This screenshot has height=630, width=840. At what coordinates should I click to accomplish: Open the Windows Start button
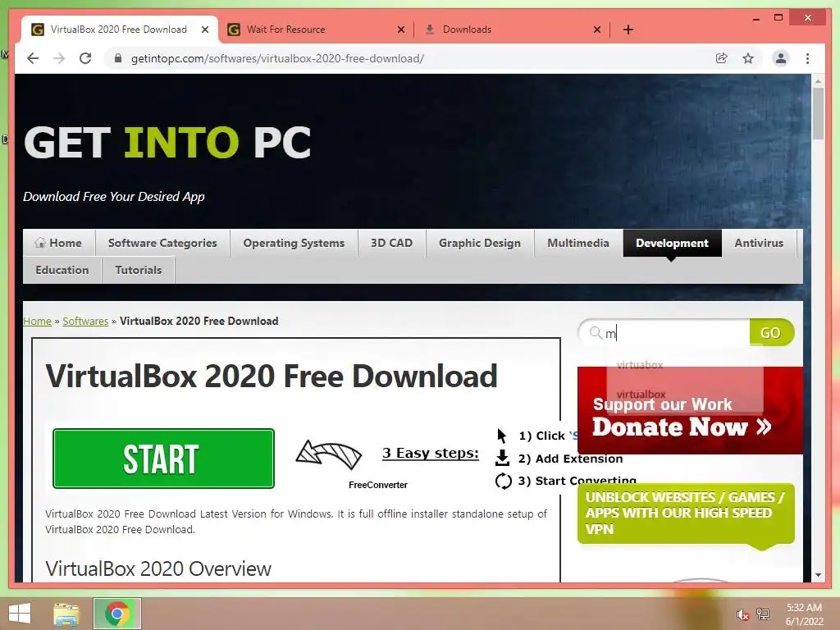[x=20, y=614]
